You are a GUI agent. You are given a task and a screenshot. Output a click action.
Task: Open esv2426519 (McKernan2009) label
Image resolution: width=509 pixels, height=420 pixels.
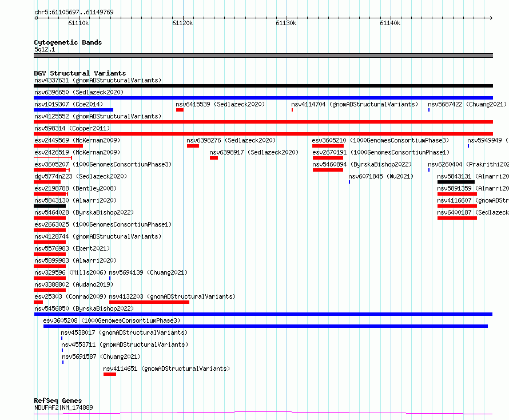[x=77, y=152]
